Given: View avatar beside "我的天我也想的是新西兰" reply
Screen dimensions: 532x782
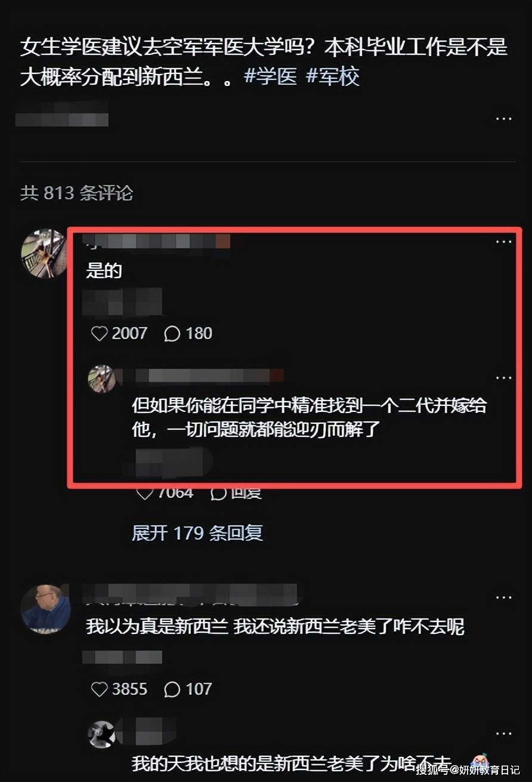Looking at the screenshot, I should point(101,735).
